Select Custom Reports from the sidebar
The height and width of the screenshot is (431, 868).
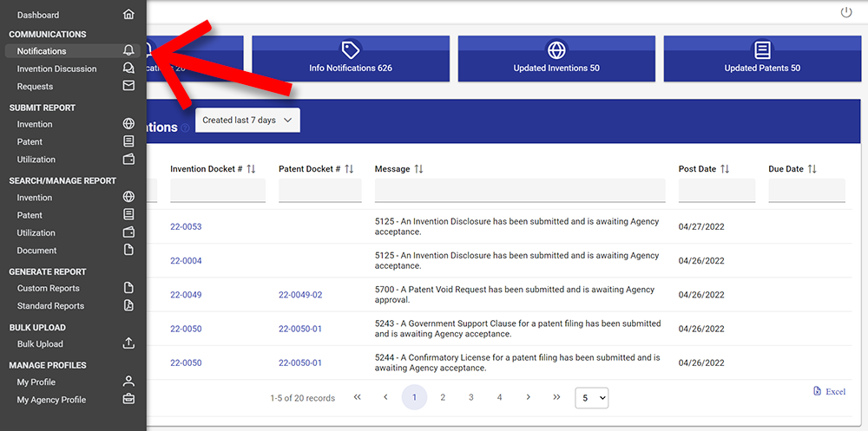point(48,288)
